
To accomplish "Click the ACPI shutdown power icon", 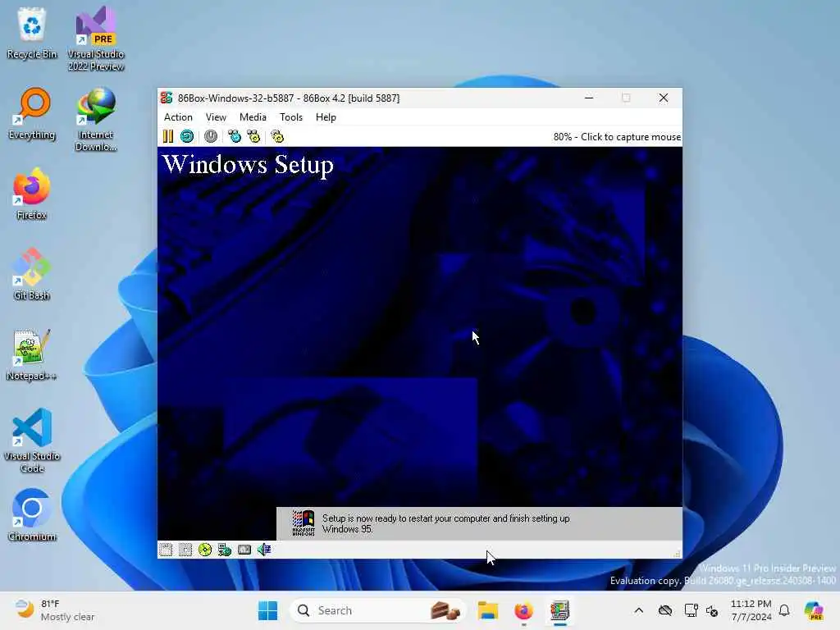I will [211, 137].
